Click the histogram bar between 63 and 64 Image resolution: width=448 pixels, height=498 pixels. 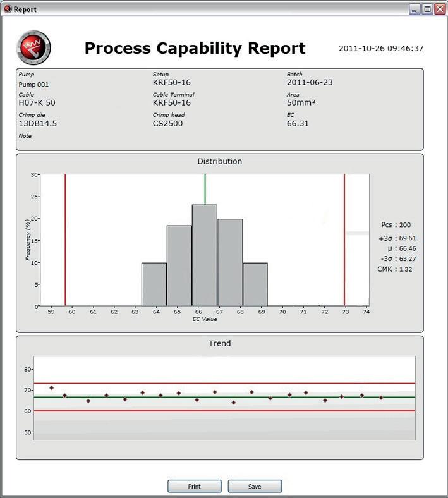154,284
